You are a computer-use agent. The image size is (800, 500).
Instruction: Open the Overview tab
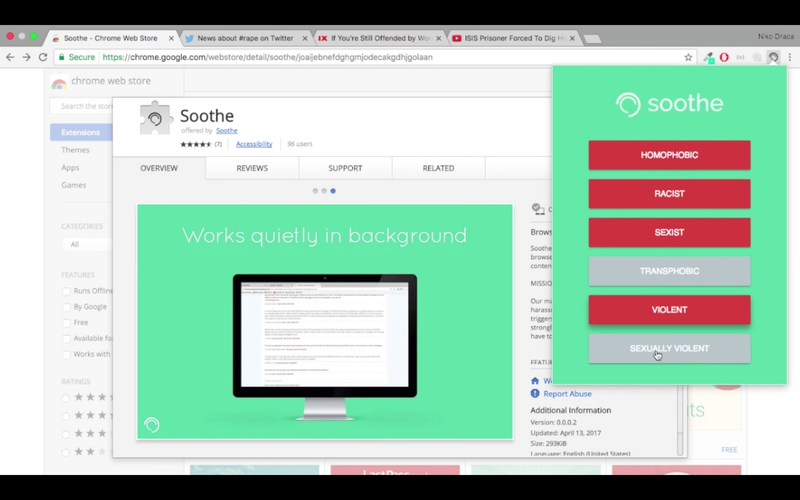159,168
